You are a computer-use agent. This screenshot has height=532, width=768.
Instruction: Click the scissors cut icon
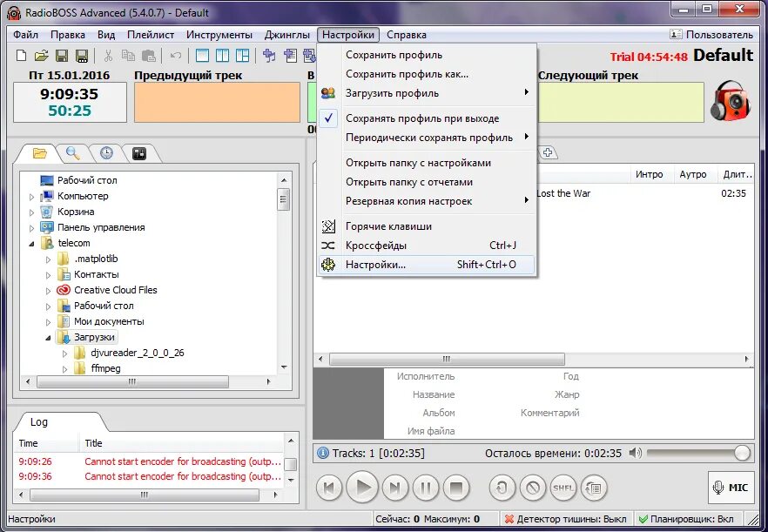pos(108,56)
